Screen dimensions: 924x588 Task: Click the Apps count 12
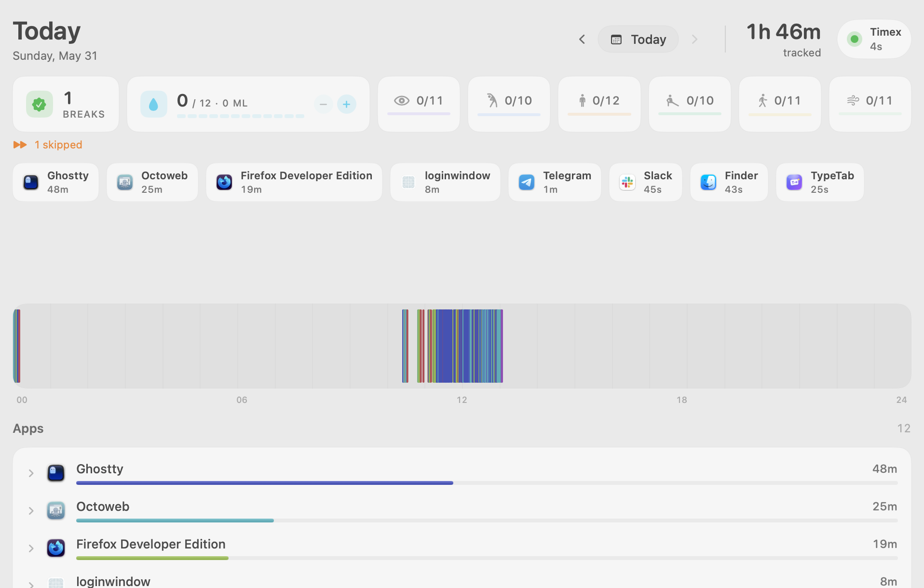pyautogui.click(x=904, y=428)
